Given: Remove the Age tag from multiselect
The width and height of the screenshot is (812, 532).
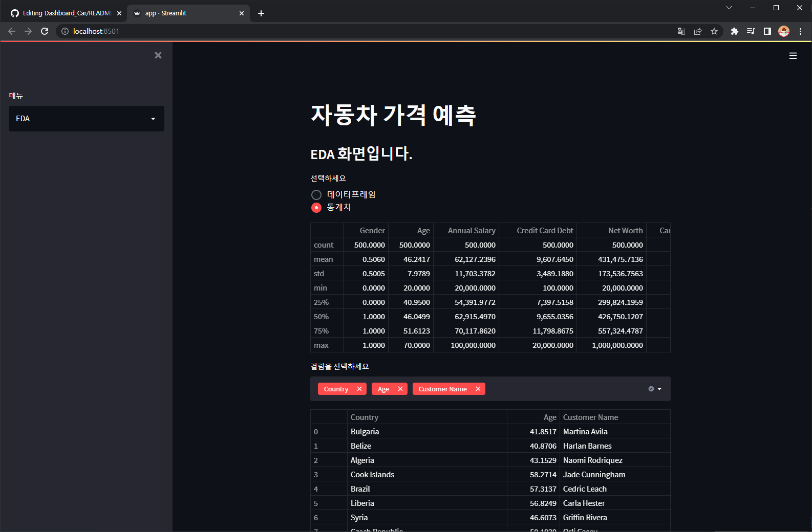Looking at the screenshot, I should pos(400,389).
